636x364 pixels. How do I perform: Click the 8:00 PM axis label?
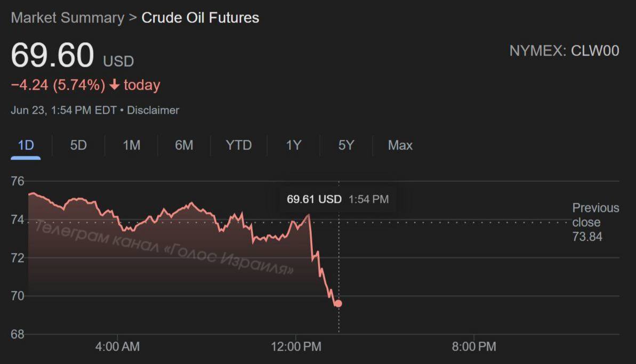pyautogui.click(x=473, y=347)
